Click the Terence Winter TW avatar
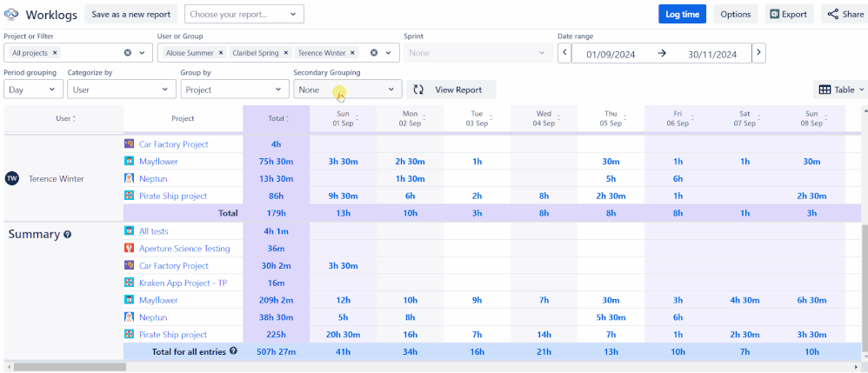 point(11,179)
